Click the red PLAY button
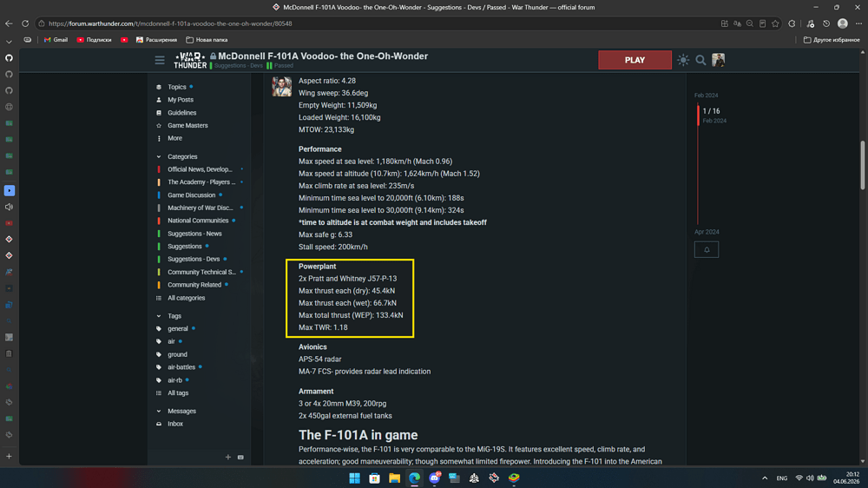The image size is (868, 488). pyautogui.click(x=635, y=60)
